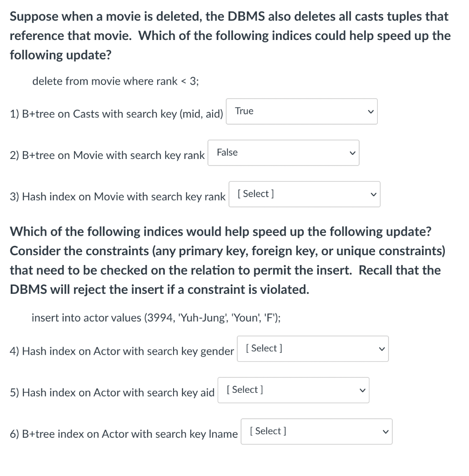
Task: Click the question 2 label about B+tree on Movie
Action: click(x=106, y=155)
